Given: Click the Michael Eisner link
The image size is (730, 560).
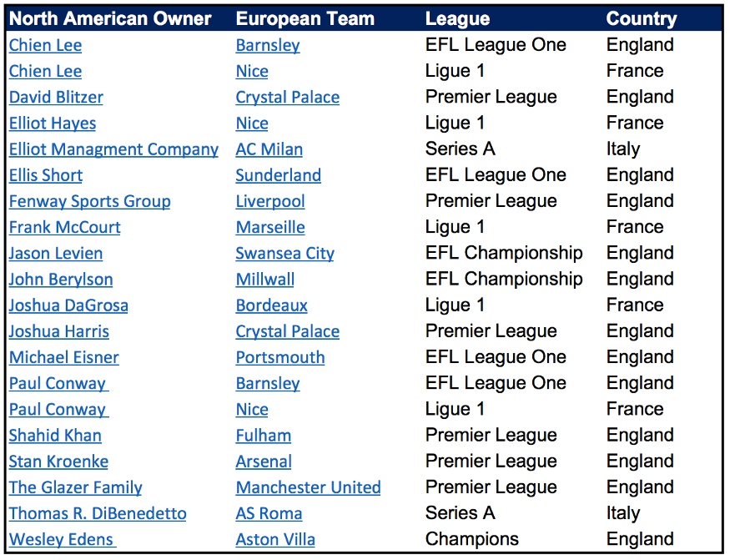Looking at the screenshot, I should [63, 357].
